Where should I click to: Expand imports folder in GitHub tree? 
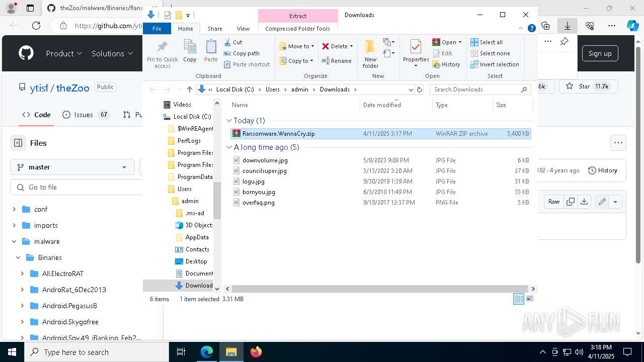(14, 225)
